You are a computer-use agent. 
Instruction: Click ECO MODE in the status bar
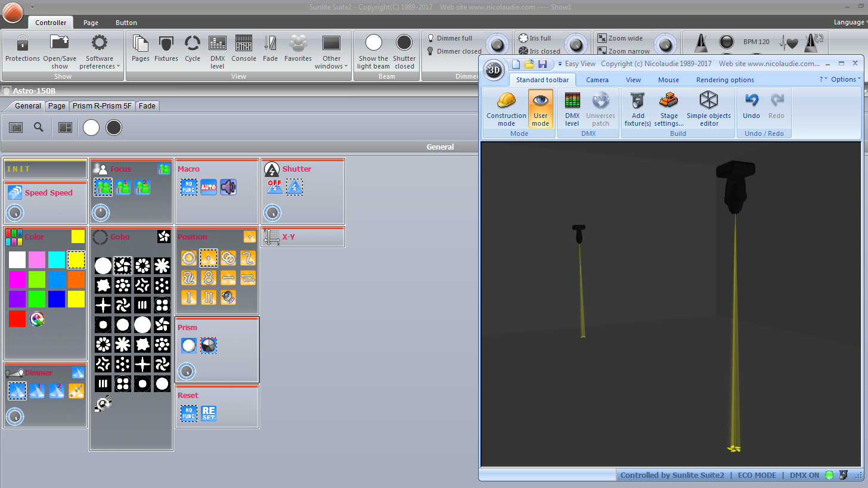coord(757,475)
